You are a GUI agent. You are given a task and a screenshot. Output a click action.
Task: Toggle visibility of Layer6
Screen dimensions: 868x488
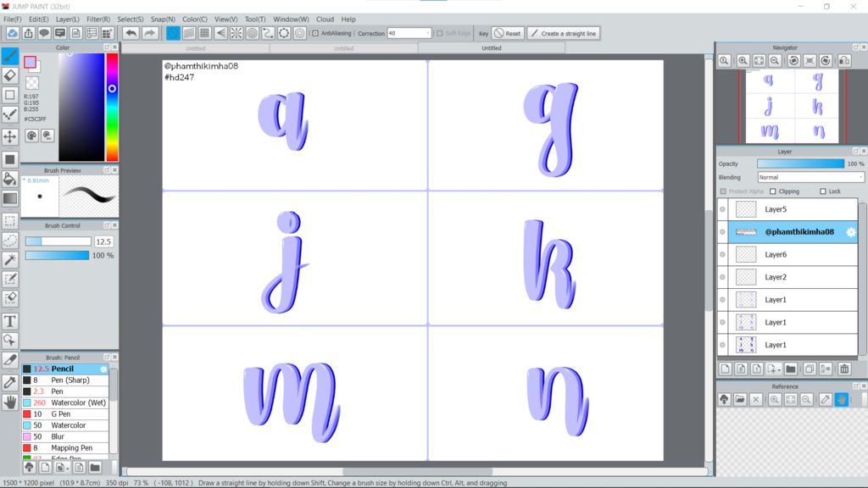(x=722, y=254)
